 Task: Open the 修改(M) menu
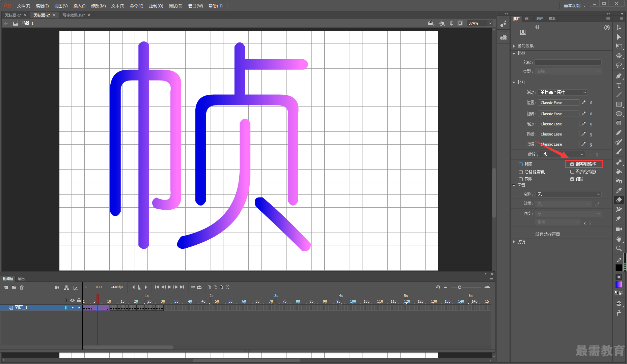pyautogui.click(x=98, y=6)
